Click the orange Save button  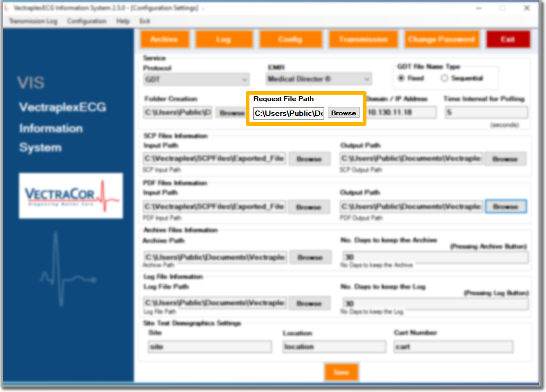coord(342,372)
